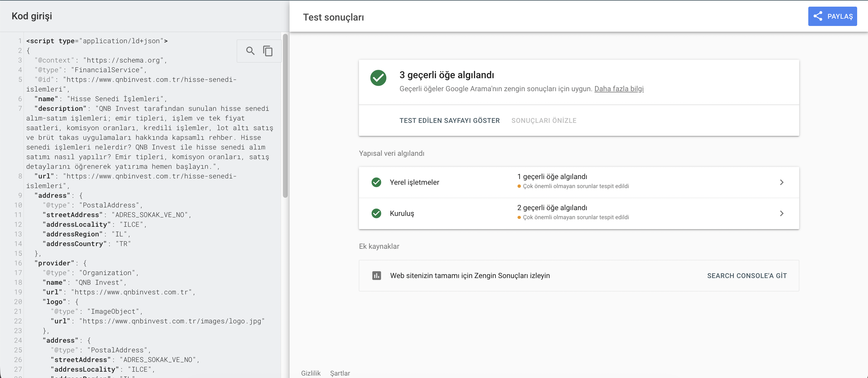Viewport: 868px width, 378px height.
Task: Expand the Kuruluş chevron arrow
Action: click(782, 213)
